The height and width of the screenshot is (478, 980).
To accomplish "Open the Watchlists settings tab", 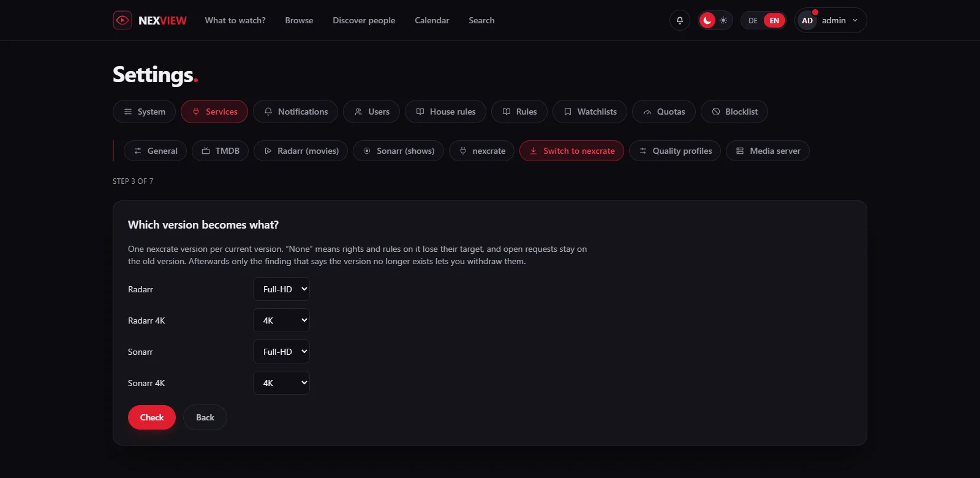I will [590, 112].
